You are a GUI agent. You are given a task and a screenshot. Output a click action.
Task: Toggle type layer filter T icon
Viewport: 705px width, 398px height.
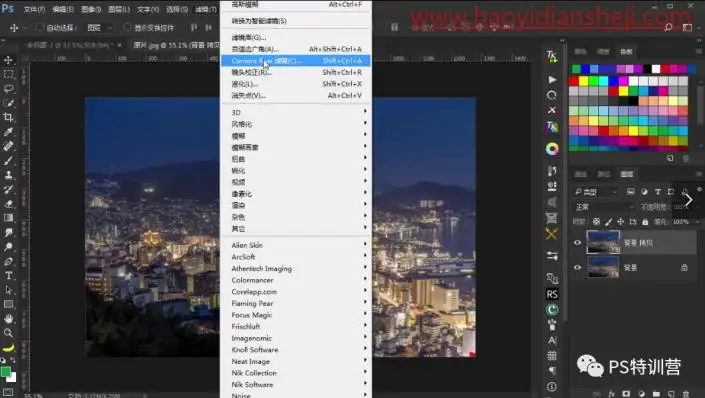[x=658, y=192]
